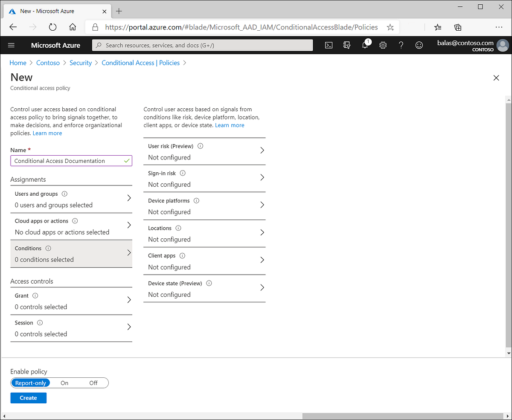Open the Learn more link about signals
This screenshot has height=420, width=512.
click(x=230, y=125)
